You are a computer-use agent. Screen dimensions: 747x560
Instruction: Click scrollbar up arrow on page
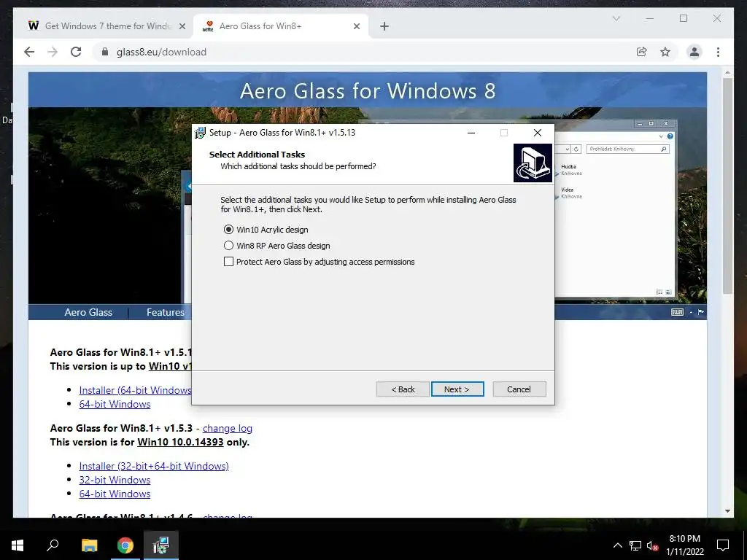tap(727, 73)
